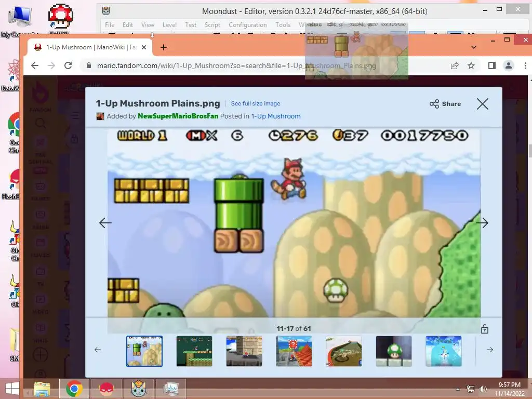
Task: Toggle the lightbox pin lock icon
Action: [485, 328]
